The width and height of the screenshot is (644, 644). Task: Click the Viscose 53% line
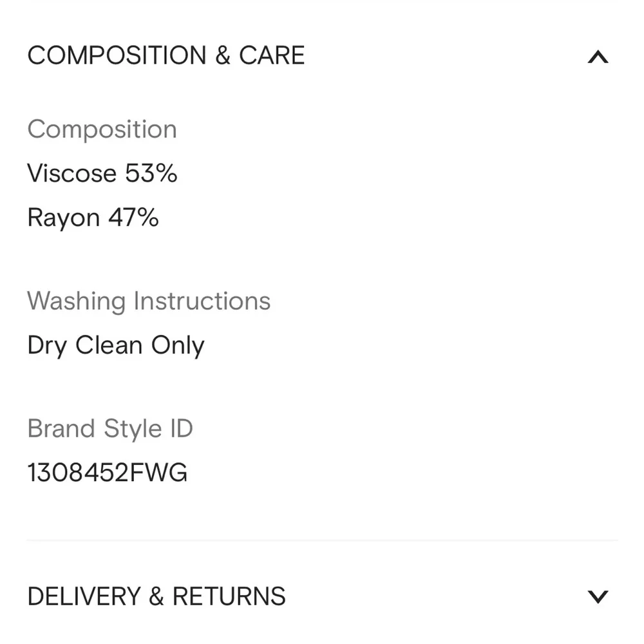[x=102, y=173]
